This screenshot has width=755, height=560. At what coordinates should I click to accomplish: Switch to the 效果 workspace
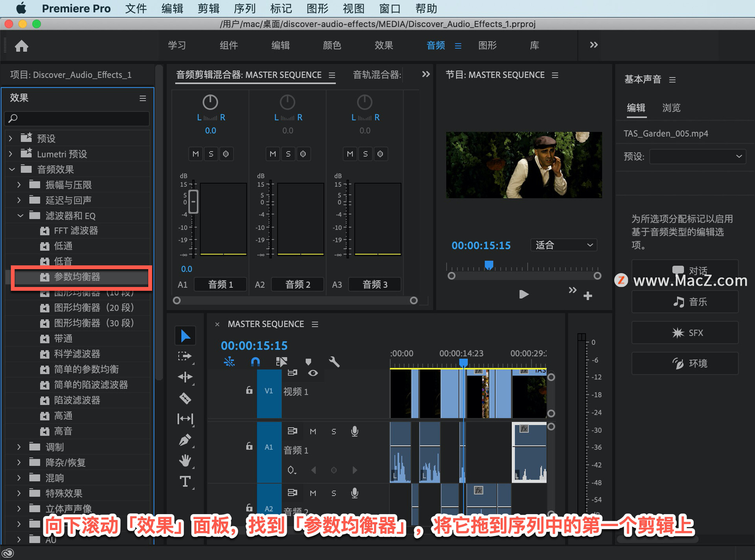click(384, 45)
